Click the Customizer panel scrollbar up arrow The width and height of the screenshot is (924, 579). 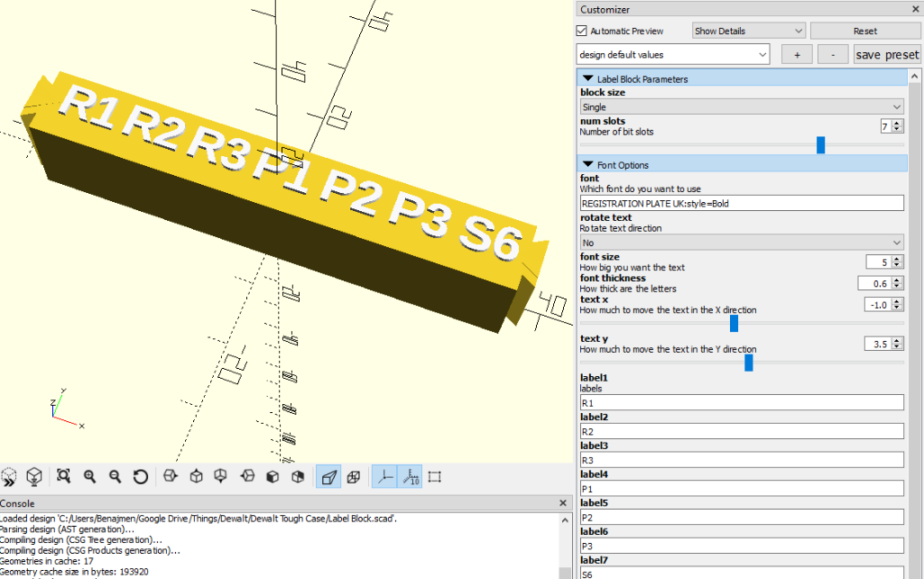(915, 77)
